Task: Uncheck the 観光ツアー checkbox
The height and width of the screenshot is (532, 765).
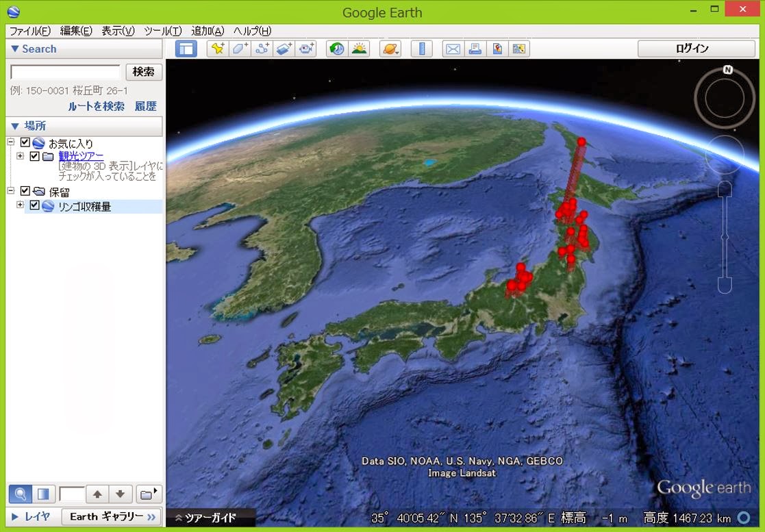Action: 34,156
